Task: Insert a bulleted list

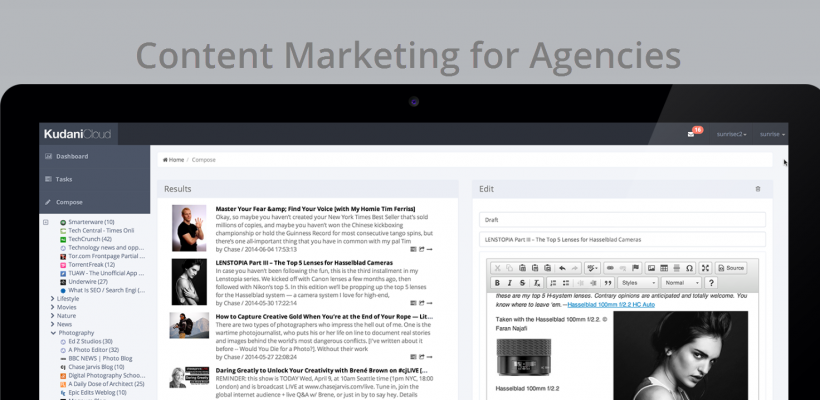Action: point(566,283)
